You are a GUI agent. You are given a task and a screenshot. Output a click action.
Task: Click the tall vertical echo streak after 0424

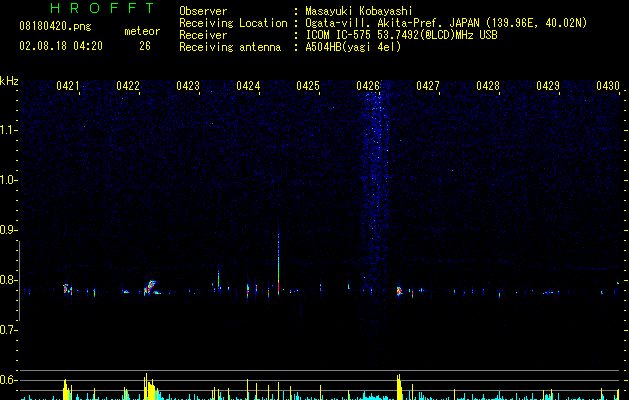[x=278, y=261]
